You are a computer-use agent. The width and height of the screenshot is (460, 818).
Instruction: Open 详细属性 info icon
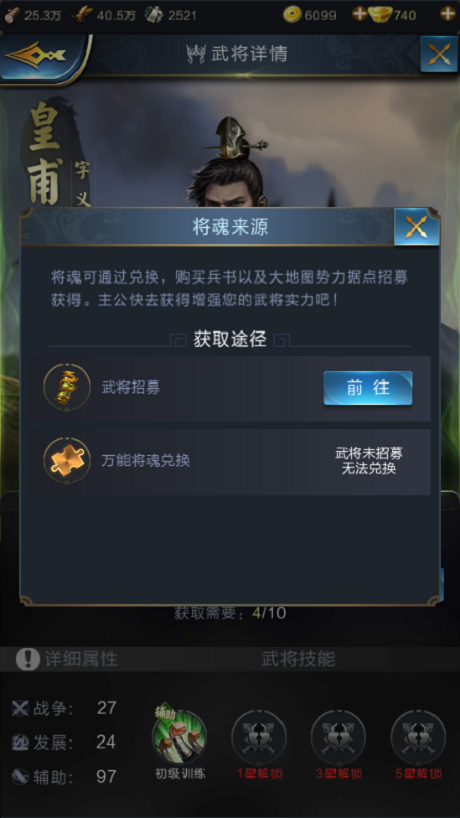(x=28, y=659)
